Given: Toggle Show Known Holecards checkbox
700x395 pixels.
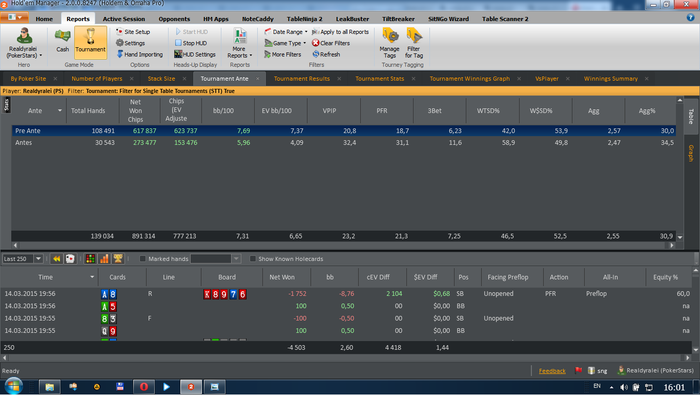Looking at the screenshot, I should (x=253, y=259).
